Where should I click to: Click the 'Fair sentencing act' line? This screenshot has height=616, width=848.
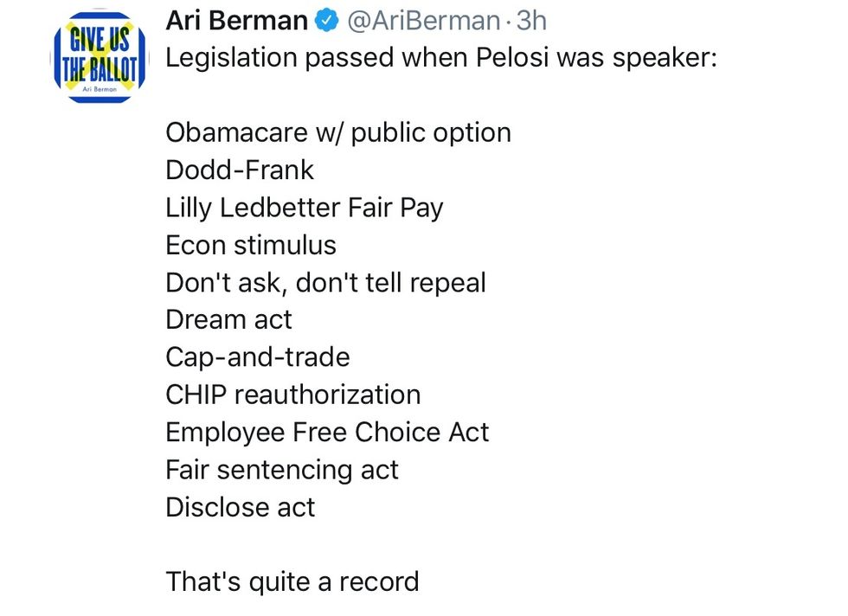click(282, 469)
